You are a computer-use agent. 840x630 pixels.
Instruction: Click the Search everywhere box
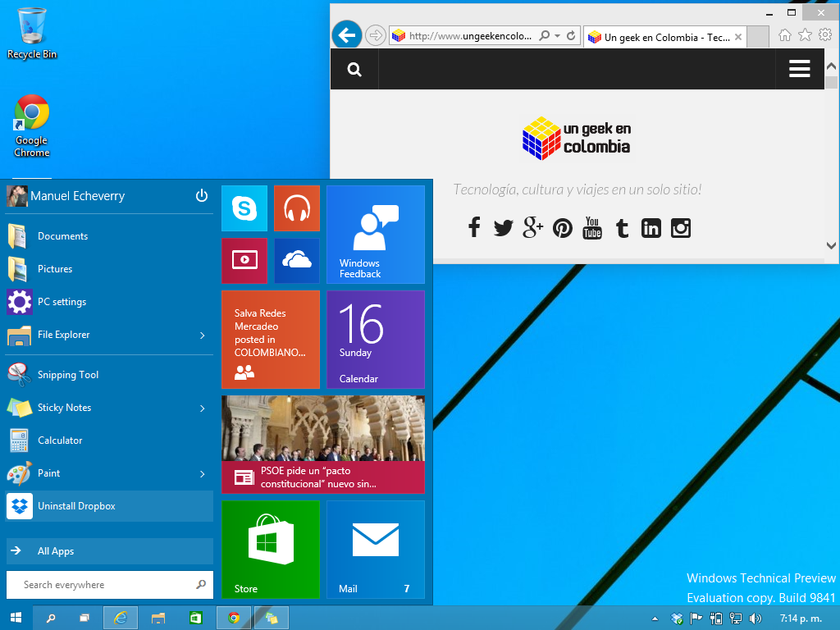pos(109,584)
